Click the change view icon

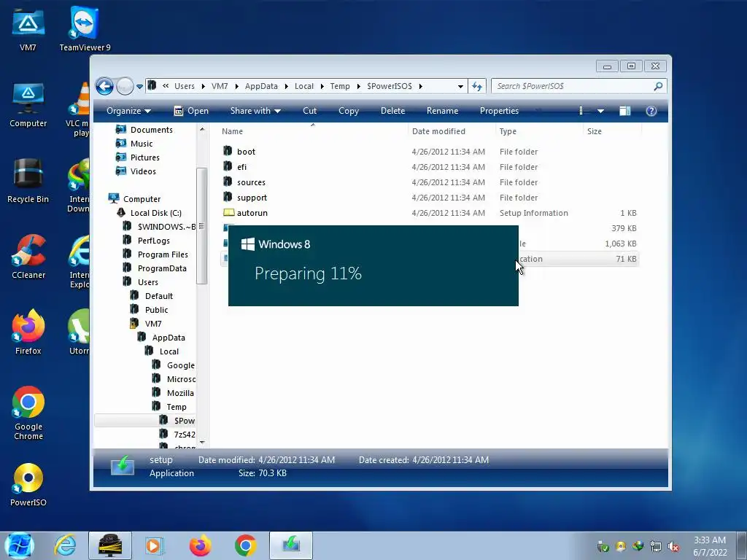pyautogui.click(x=581, y=111)
